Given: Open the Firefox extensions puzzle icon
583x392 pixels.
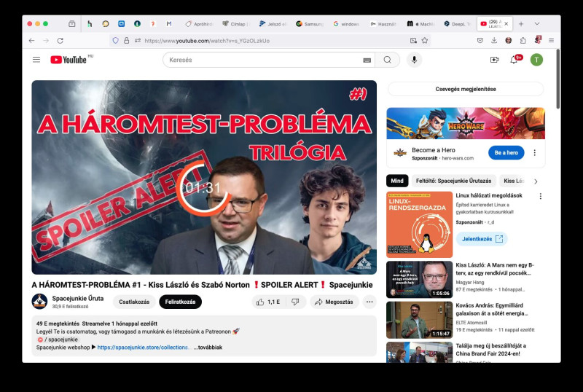Looking at the screenshot, I should (523, 41).
